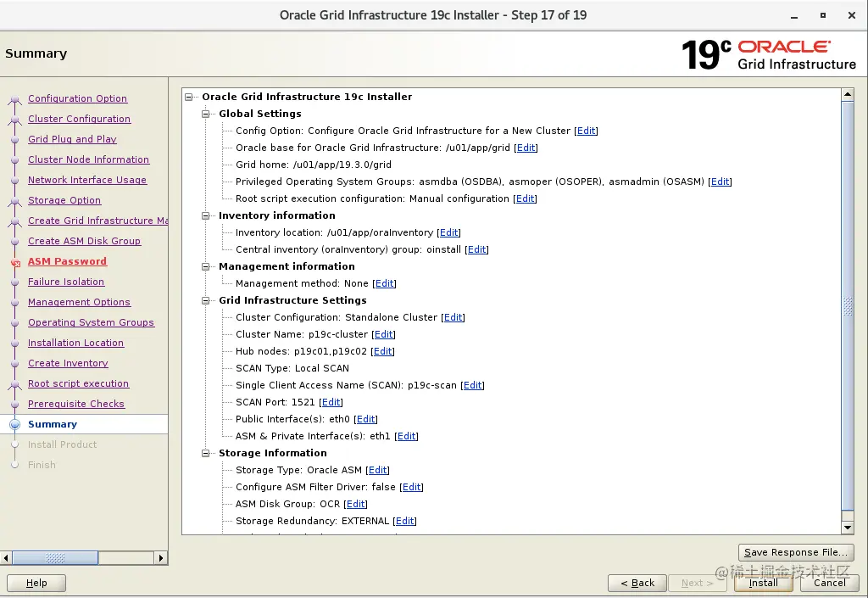The width and height of the screenshot is (868, 598).
Task: Open the Configuration Option step
Action: click(77, 98)
